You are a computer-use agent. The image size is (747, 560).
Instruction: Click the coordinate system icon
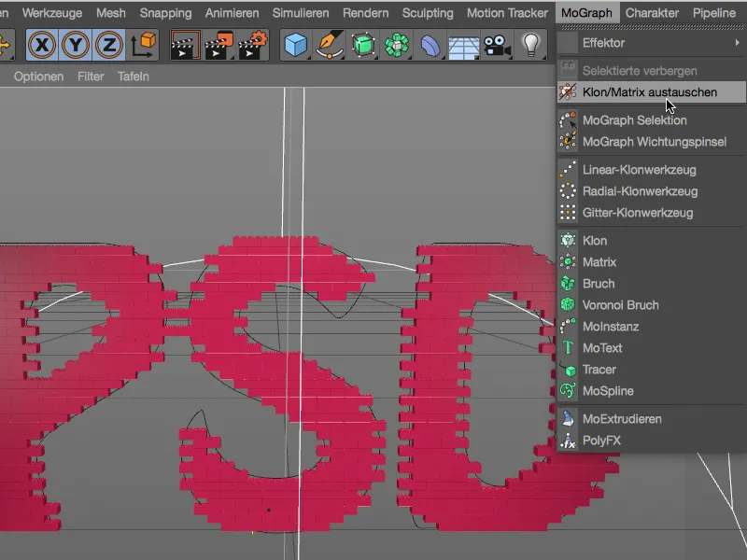tap(145, 44)
